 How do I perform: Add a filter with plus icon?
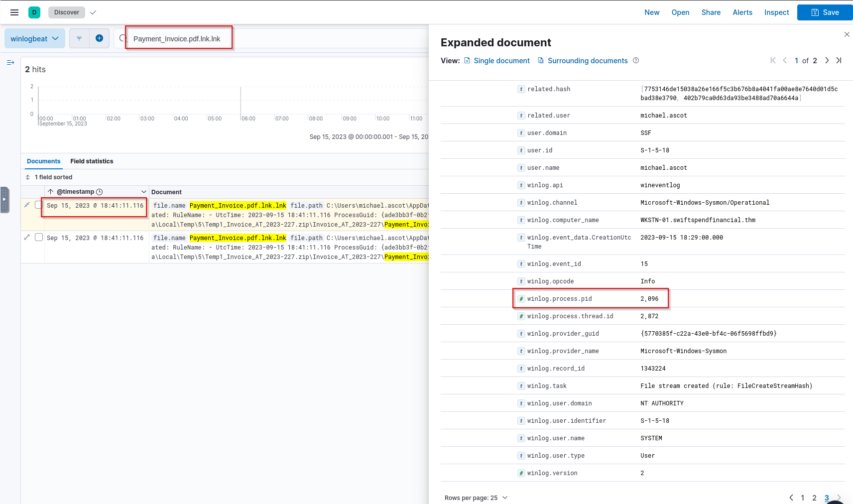click(x=99, y=38)
